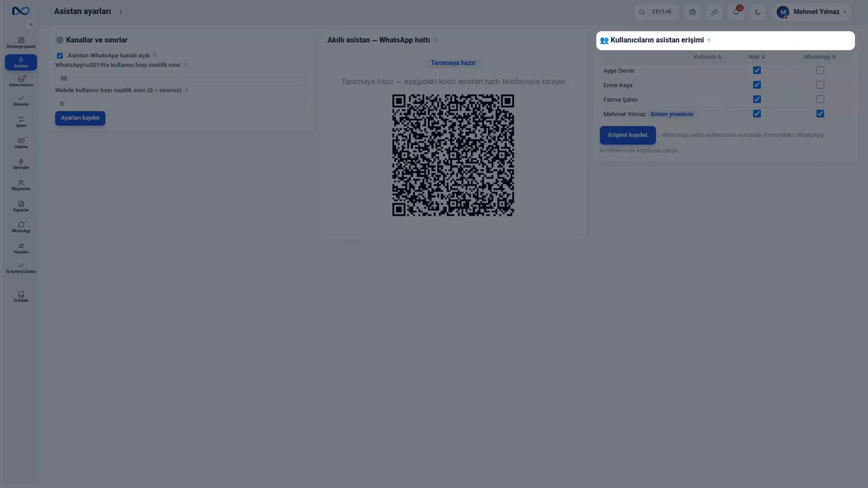Image resolution: width=868 pixels, height=488 pixels.
Task: Toggle the Asistan WhatsApp kanalı açık checkbox
Action: (60, 56)
